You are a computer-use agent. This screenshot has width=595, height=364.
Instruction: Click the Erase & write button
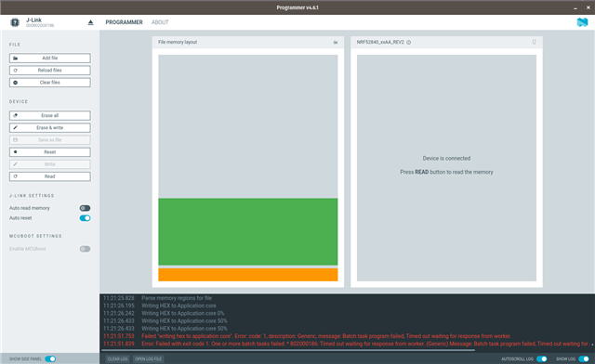point(49,127)
